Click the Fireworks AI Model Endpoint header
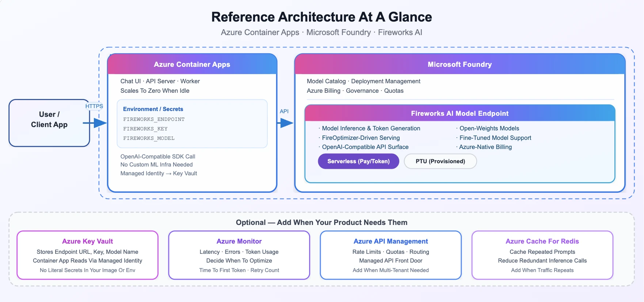The height and width of the screenshot is (302, 644). click(x=460, y=114)
